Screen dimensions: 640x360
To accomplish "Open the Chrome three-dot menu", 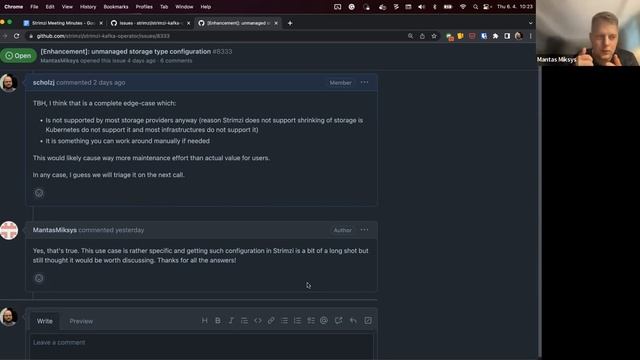I will 530,36.
